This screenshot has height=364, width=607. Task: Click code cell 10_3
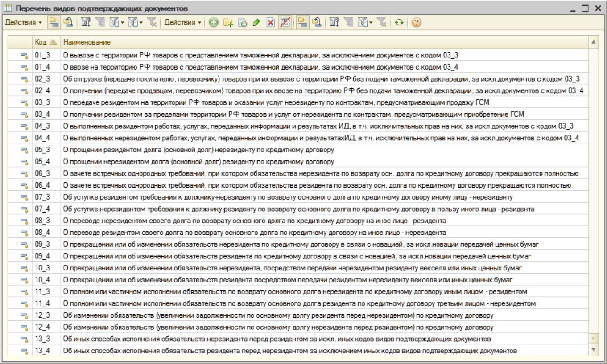[46, 268]
